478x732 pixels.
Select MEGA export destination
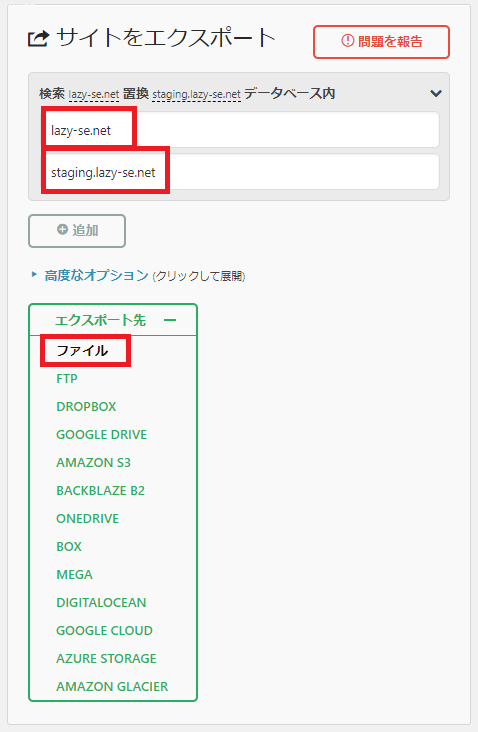(74, 575)
